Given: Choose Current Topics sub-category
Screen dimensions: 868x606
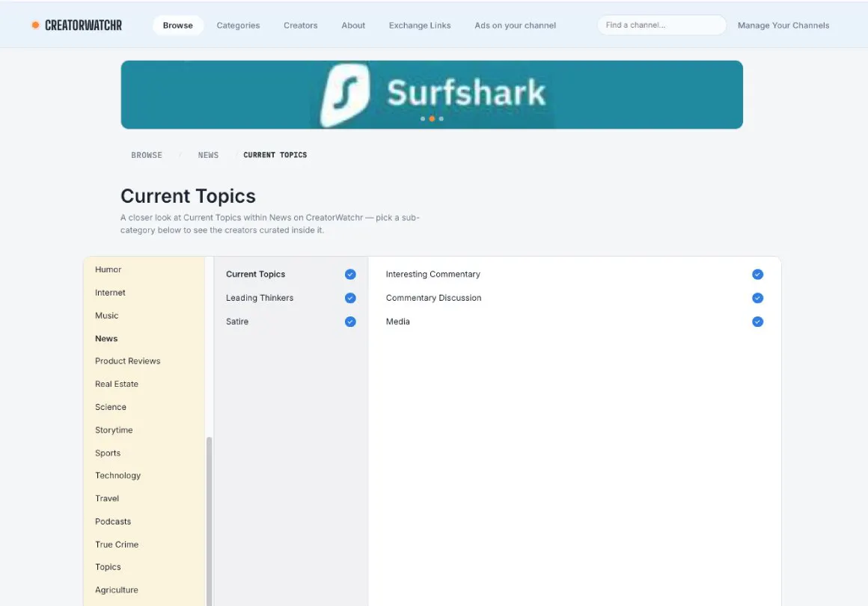Looking at the screenshot, I should coord(256,275).
